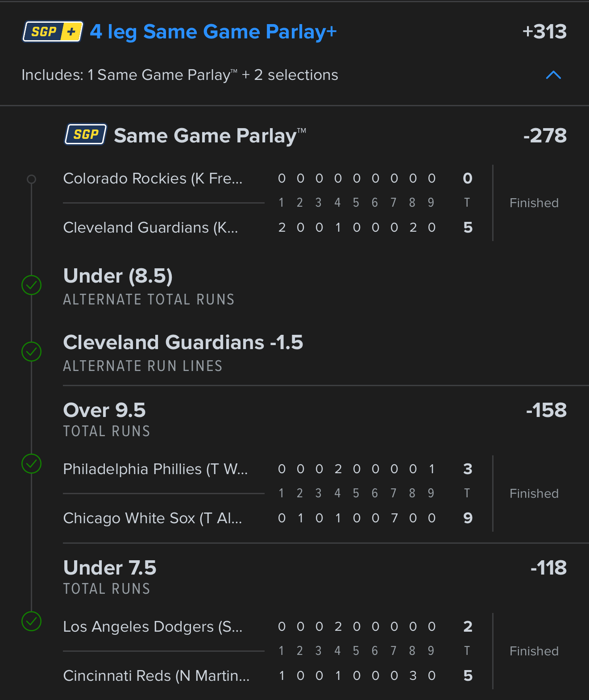The image size is (589, 700).
Task: Click green checkmark for Over 9.5 leg
Action: tap(32, 463)
